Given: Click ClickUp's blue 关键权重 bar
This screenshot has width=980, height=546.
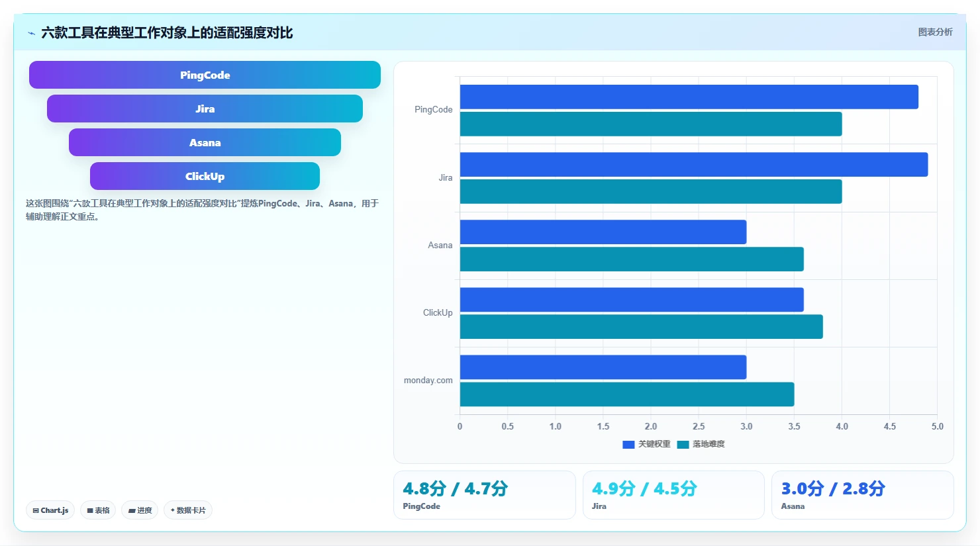Looking at the screenshot, I should [x=632, y=300].
